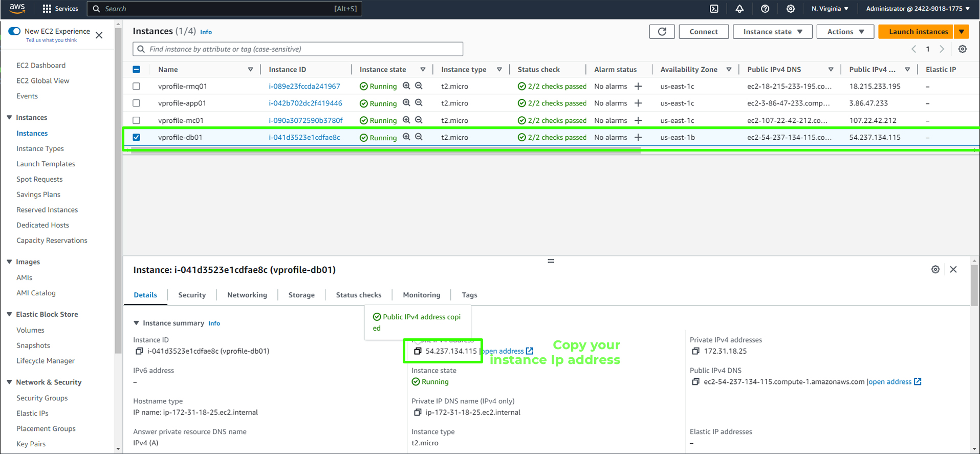980x454 pixels.
Task: Copy private IPv4 address 172.31.18.25
Action: pyautogui.click(x=695, y=351)
